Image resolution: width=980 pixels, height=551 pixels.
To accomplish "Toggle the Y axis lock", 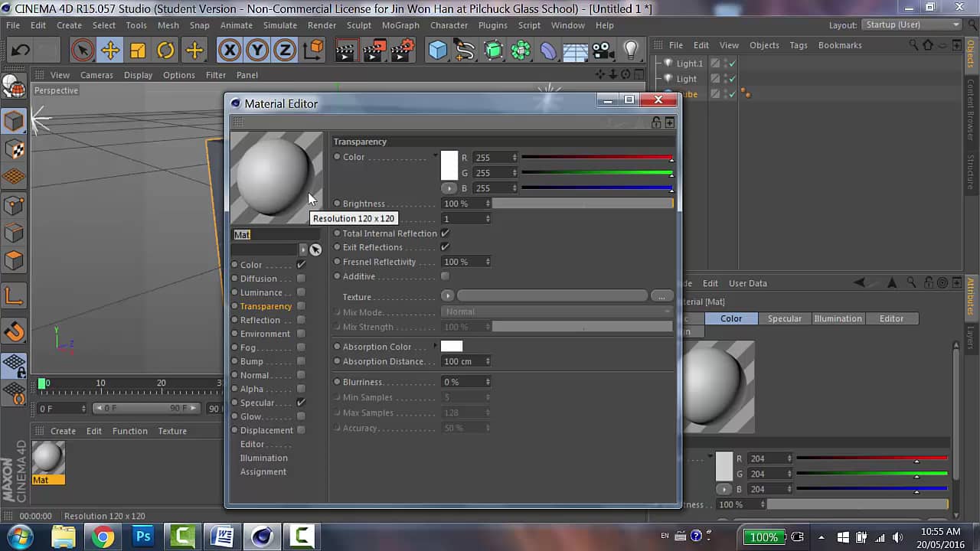I will 256,51.
